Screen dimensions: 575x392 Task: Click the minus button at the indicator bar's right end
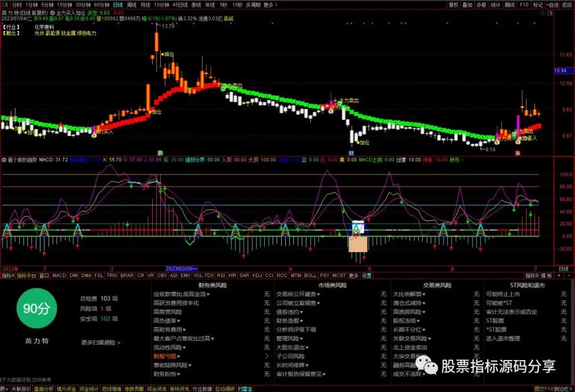pyautogui.click(x=569, y=275)
